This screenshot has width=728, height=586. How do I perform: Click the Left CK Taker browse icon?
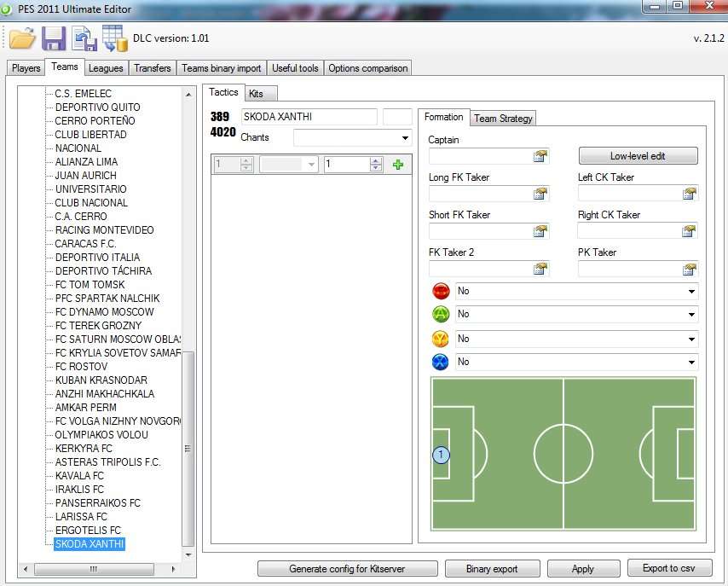click(689, 194)
